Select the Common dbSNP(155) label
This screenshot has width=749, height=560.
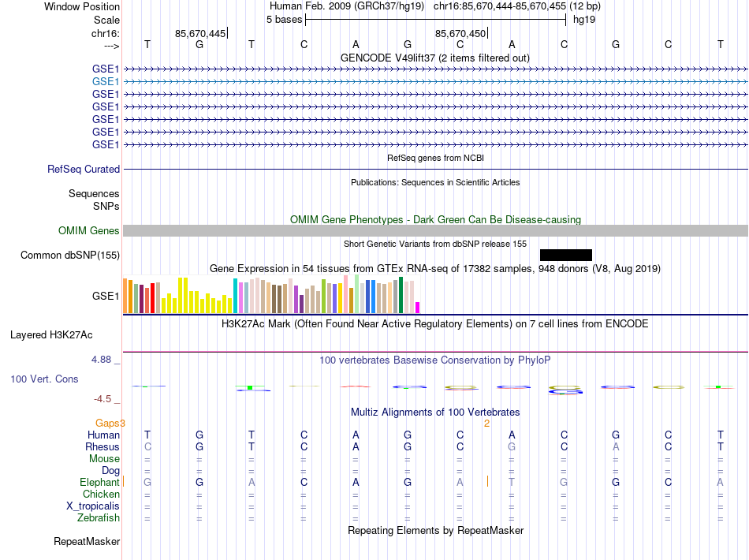pyautogui.click(x=69, y=255)
